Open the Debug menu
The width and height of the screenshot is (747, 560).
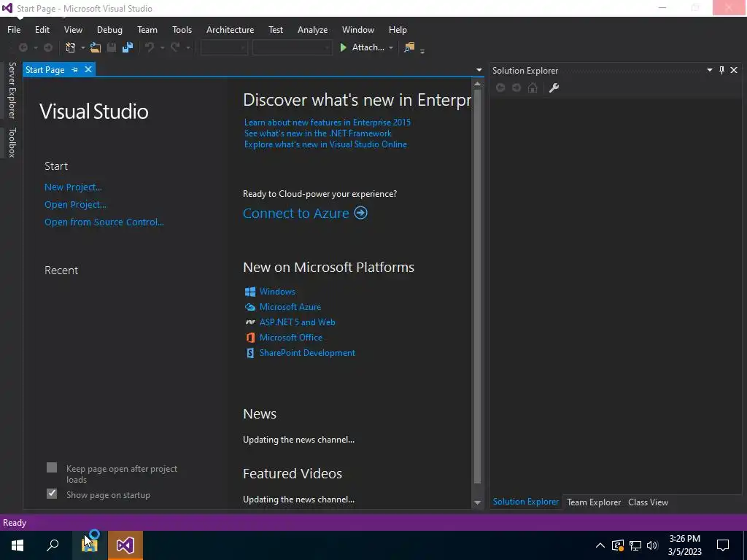(109, 29)
